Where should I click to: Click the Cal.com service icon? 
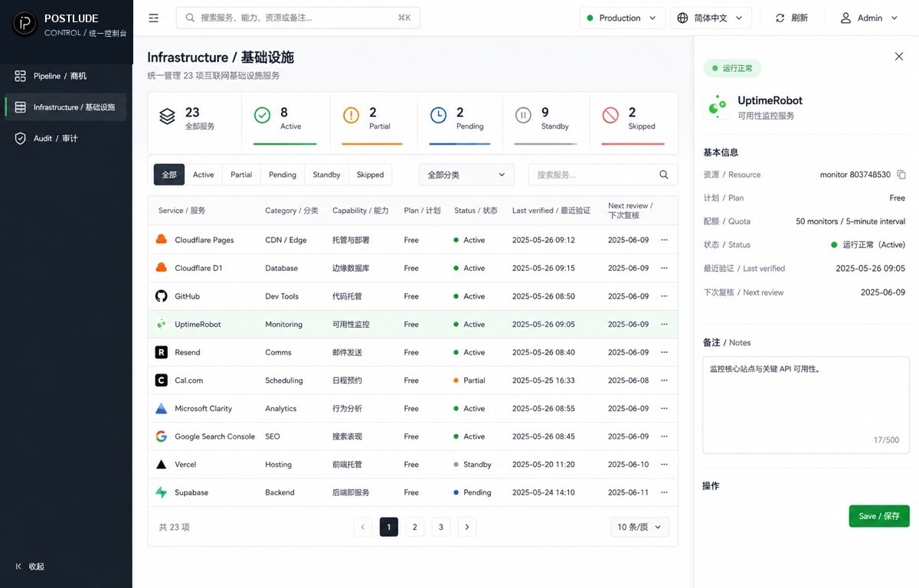pos(161,381)
